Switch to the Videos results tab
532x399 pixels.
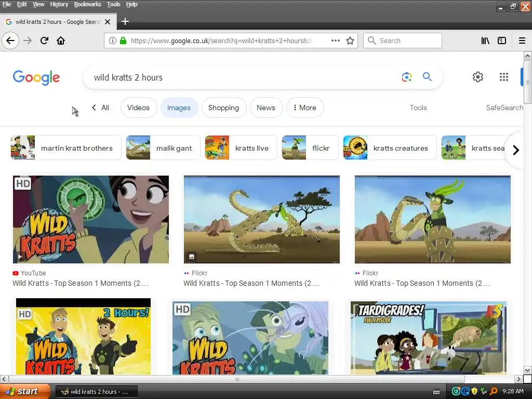tap(138, 108)
